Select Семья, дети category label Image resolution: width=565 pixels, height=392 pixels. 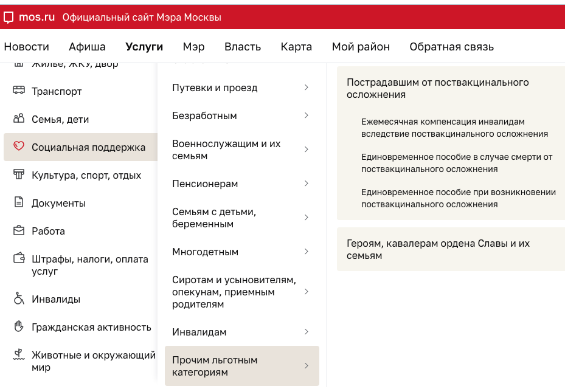60,119
